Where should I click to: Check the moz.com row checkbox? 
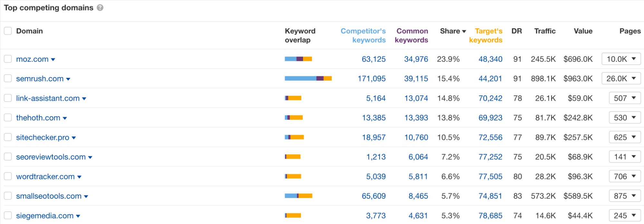click(x=8, y=59)
